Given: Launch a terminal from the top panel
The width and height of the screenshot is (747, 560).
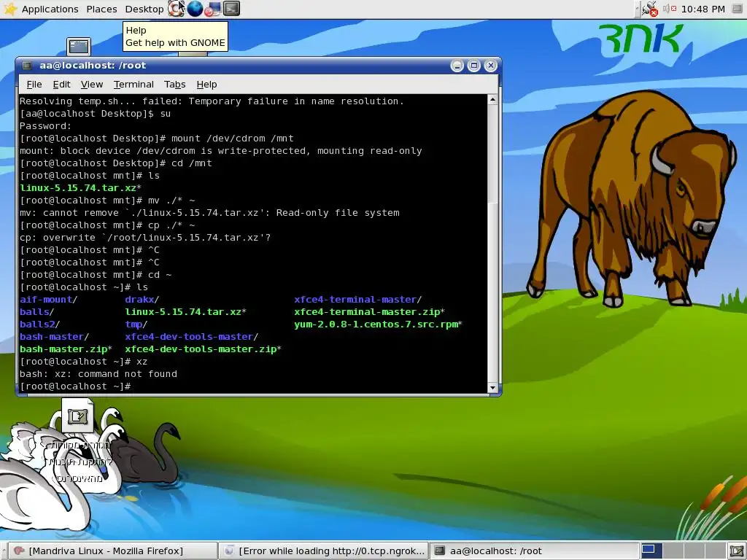Looking at the screenshot, I should point(231,9).
